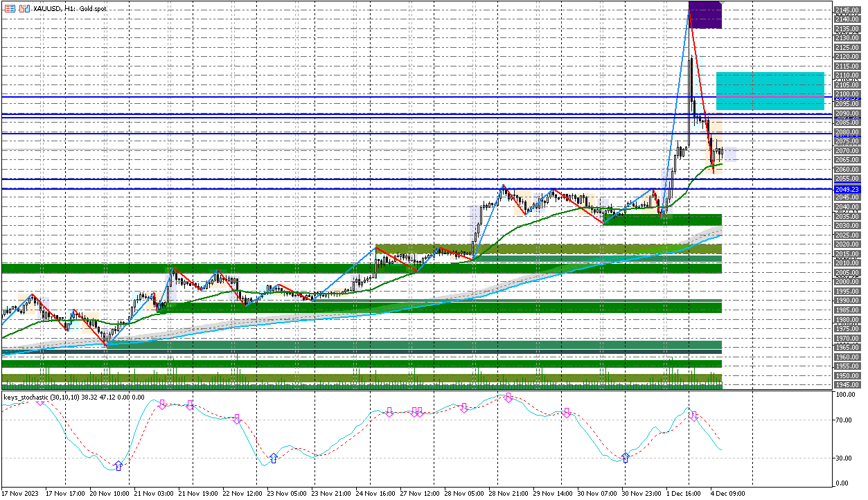Select the purple rectangle at chart top
This screenshot has height=500, width=868.
tap(705, 15)
